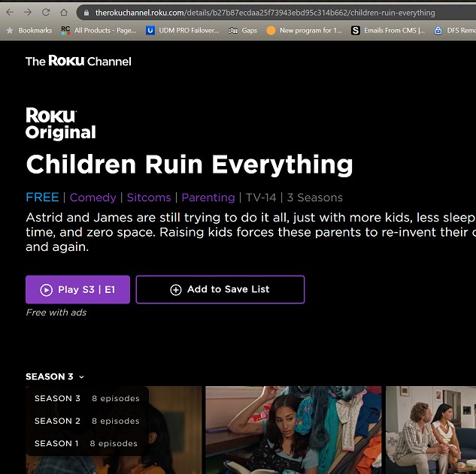Reload the page with the refresh icon
Image resolution: width=476 pixels, height=474 pixels.
point(46,13)
